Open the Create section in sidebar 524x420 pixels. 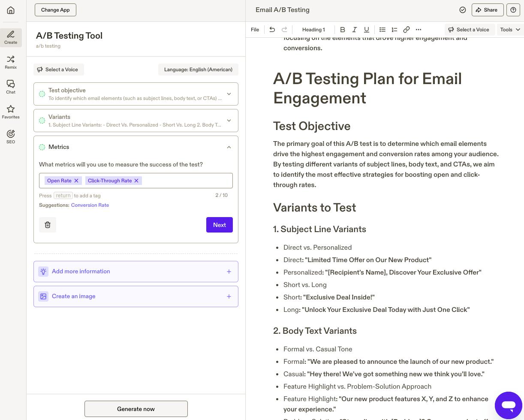(11, 37)
